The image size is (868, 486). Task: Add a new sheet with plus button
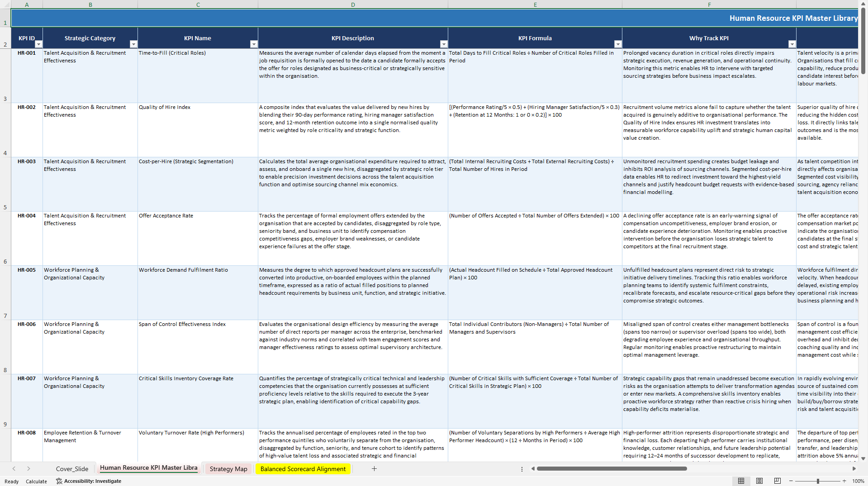pos(374,469)
